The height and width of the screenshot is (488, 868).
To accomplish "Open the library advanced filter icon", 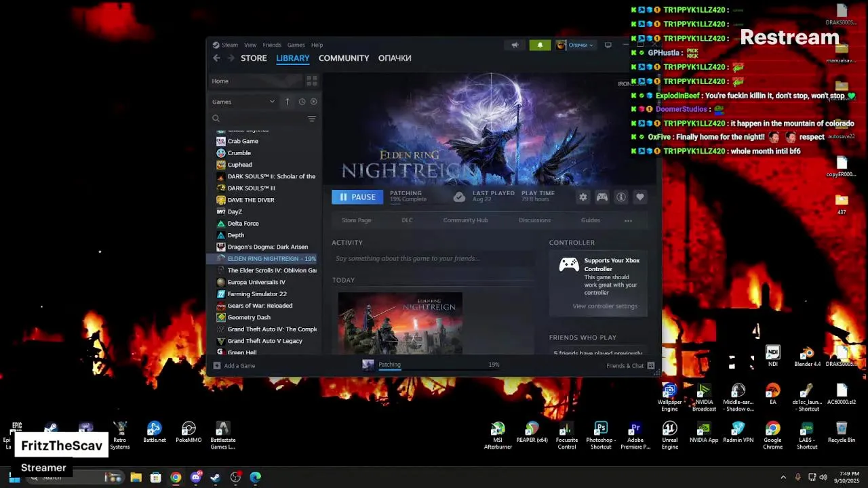I will tap(312, 119).
